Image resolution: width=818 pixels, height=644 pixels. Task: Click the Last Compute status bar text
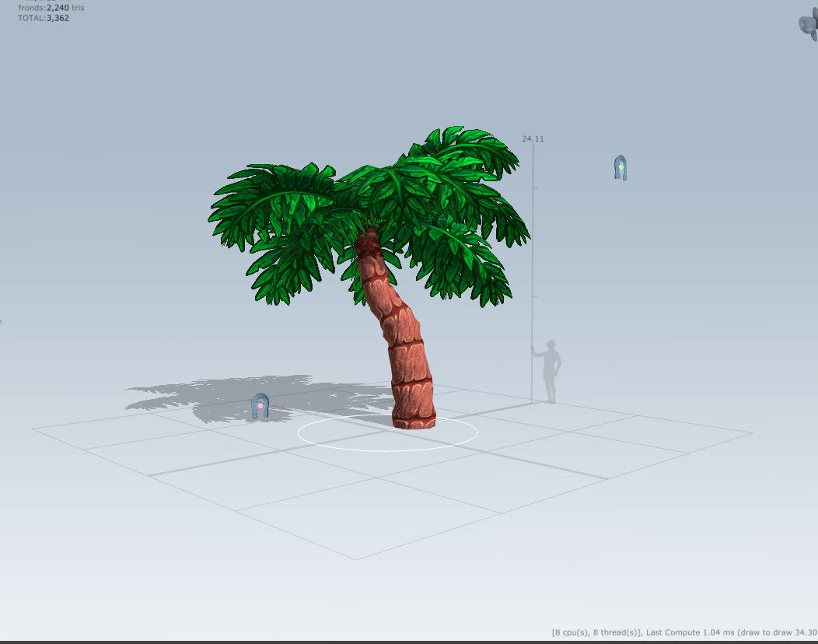click(684, 632)
